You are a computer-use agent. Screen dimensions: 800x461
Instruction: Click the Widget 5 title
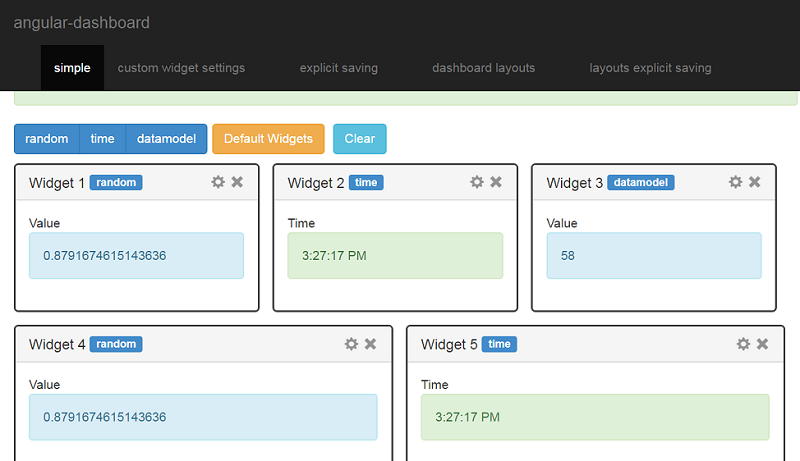(x=449, y=345)
